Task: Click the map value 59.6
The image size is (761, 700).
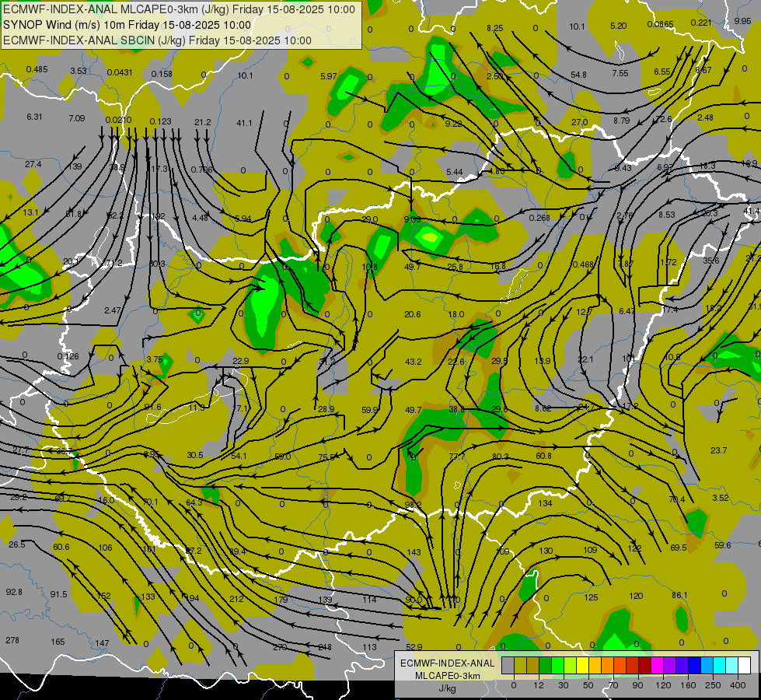Action: [x=723, y=545]
